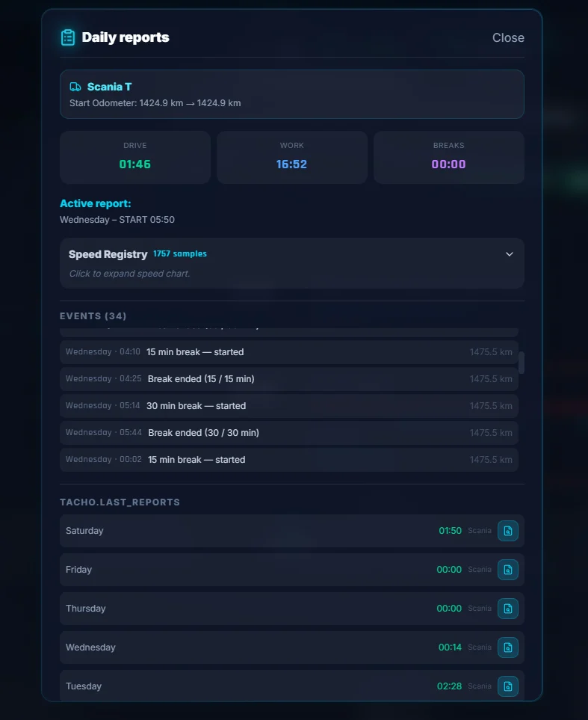Select the BREAKS 00:00 stat card
588x720 pixels.
pos(448,157)
